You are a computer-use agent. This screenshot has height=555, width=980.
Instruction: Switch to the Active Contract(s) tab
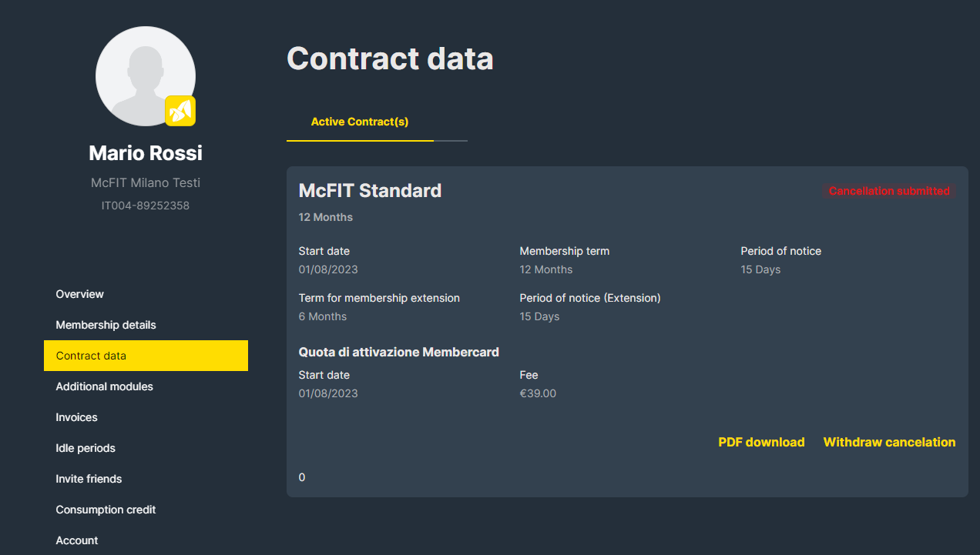coord(360,122)
